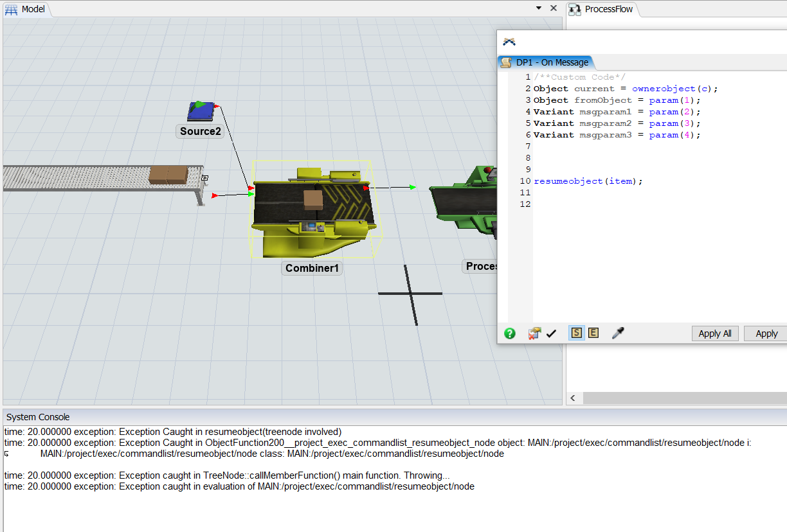
Task: Select the eyedropper sampler tool
Action: point(618,333)
